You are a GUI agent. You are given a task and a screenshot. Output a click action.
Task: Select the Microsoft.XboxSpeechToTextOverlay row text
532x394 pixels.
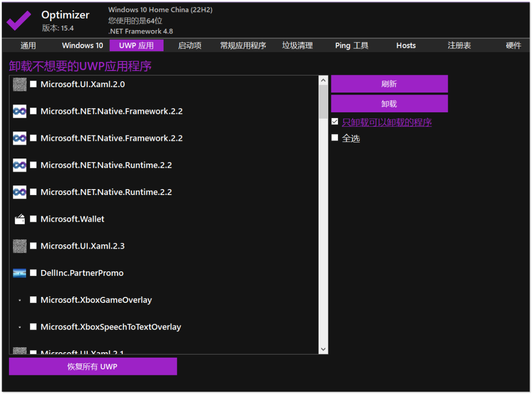(111, 327)
